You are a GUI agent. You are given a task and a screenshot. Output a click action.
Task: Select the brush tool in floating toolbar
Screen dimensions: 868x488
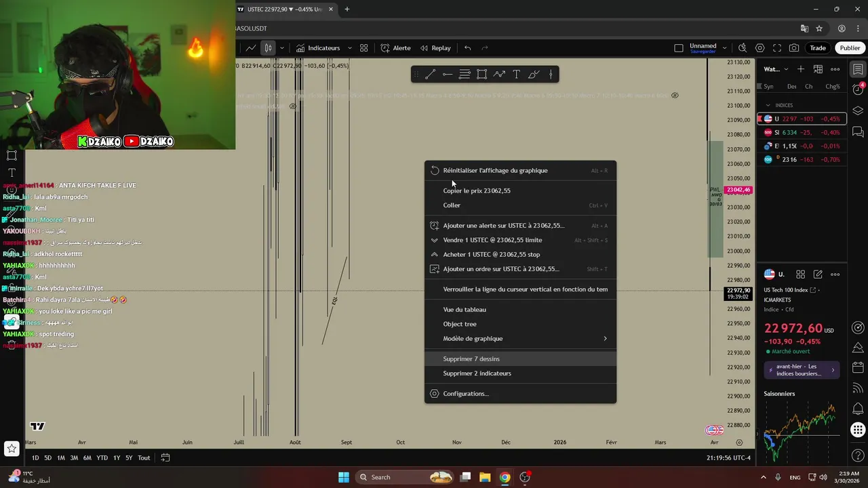click(x=534, y=75)
